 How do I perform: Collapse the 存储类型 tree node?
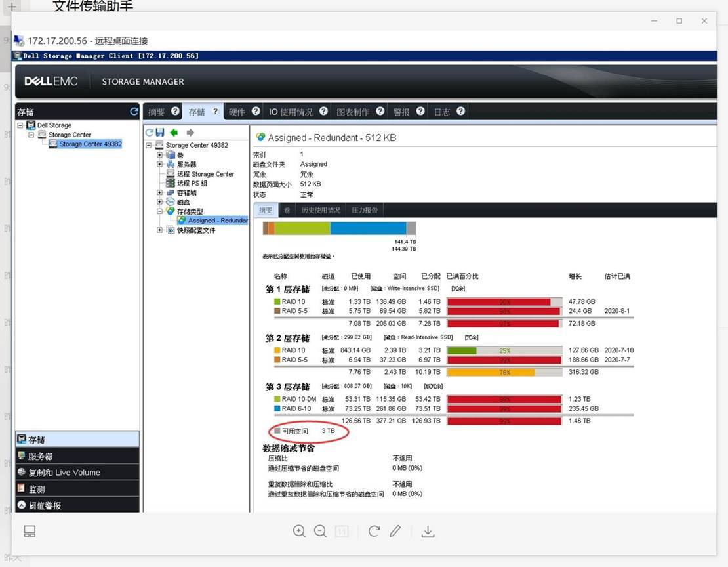click(160, 211)
